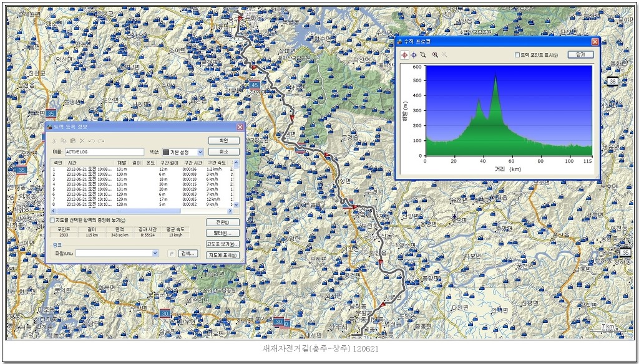Open the 색상 기본 설정 color dropdown

click(200, 152)
